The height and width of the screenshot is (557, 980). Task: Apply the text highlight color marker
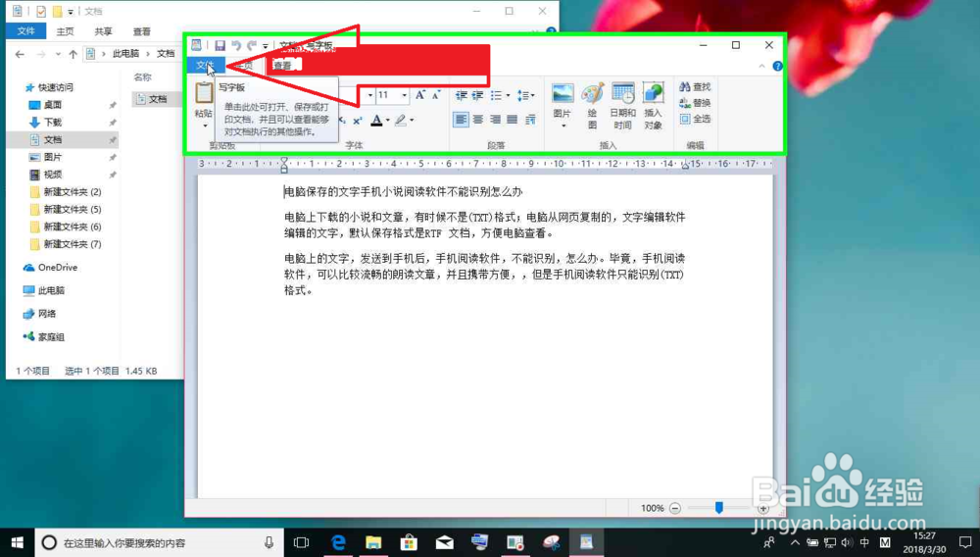(x=401, y=120)
